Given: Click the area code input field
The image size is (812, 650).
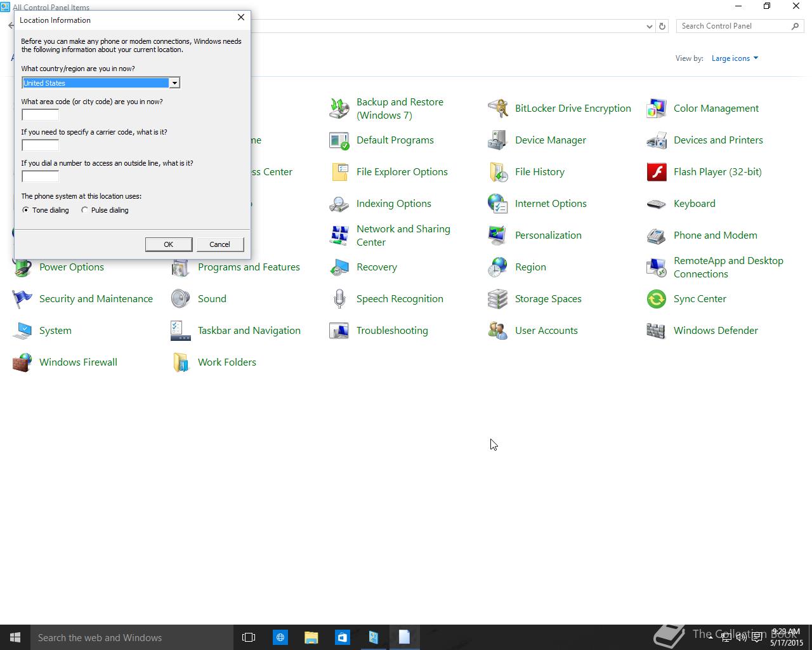Looking at the screenshot, I should tap(40, 115).
